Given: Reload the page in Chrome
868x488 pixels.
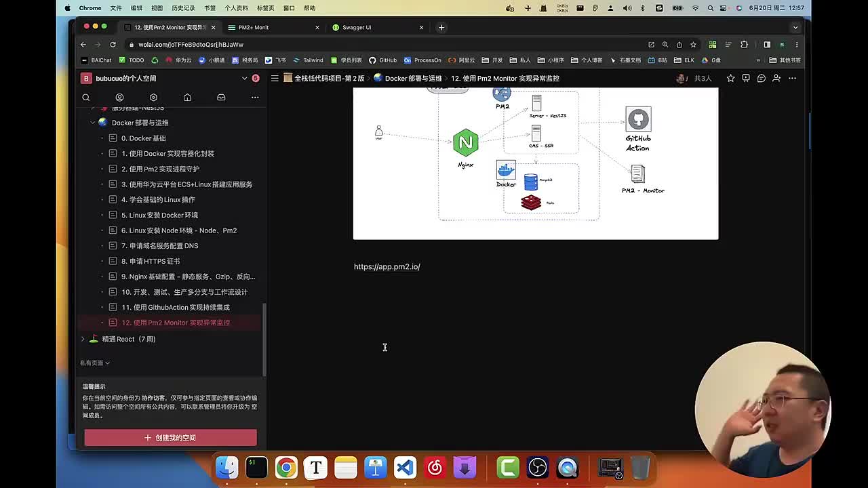Looking at the screenshot, I should click(113, 45).
